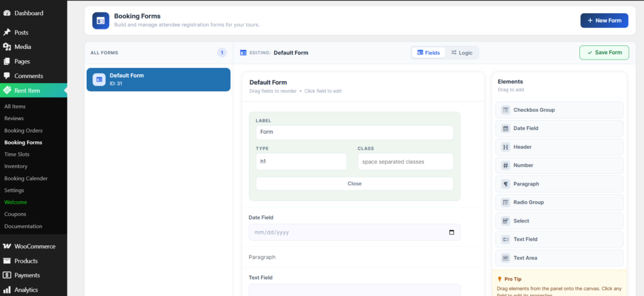
Task: Click the Number hash element icon
Action: click(x=505, y=165)
